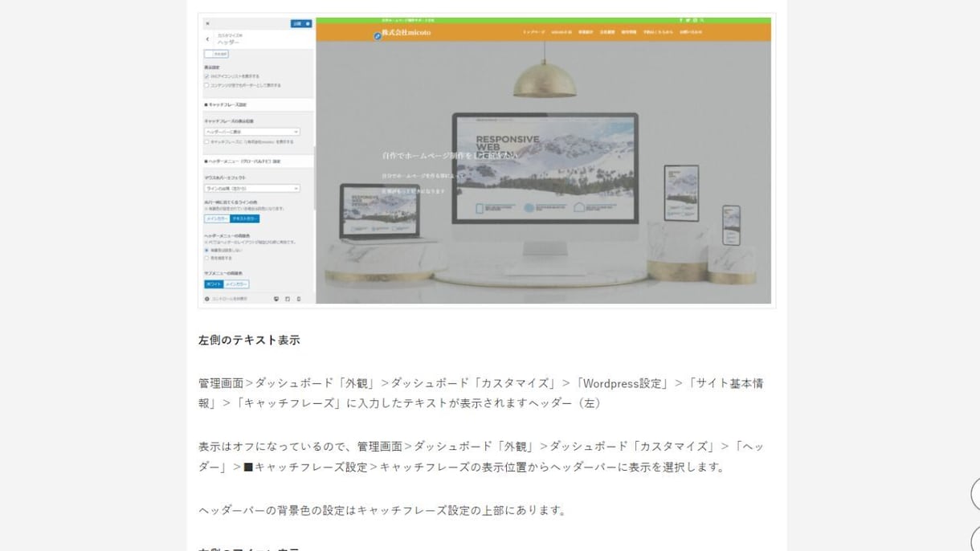Tick the checkbox below the ヘッダーバーに表示 dropdown
980x551 pixels.
[206, 142]
